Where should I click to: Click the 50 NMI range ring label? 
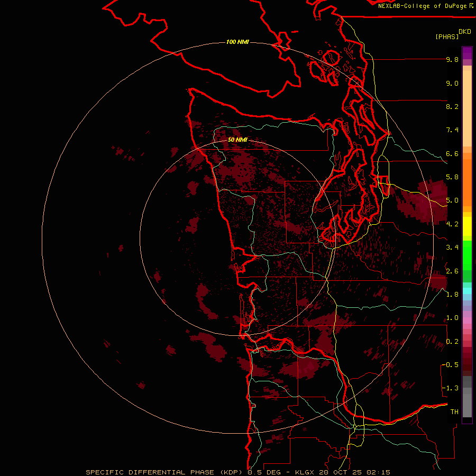coord(237,140)
